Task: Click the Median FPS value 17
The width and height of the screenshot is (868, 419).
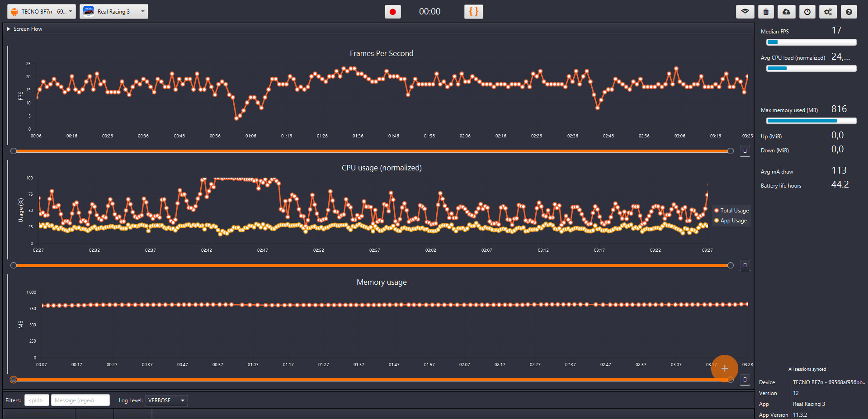Action: [x=836, y=30]
